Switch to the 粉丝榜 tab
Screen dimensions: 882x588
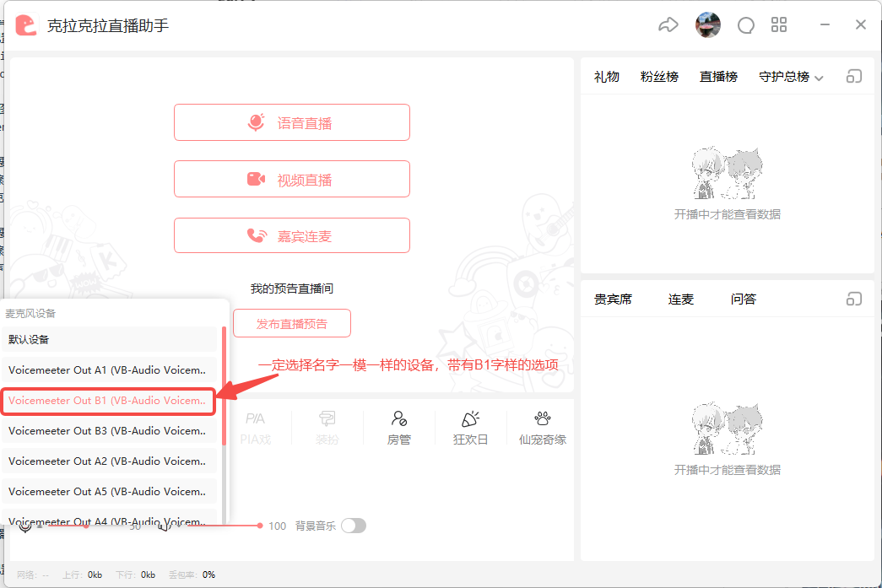pos(659,77)
